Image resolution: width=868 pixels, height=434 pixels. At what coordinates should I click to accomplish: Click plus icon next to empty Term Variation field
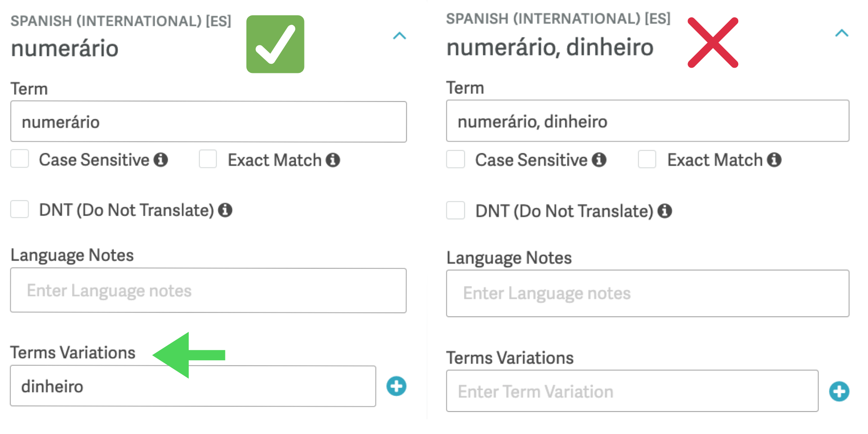pos(839,391)
